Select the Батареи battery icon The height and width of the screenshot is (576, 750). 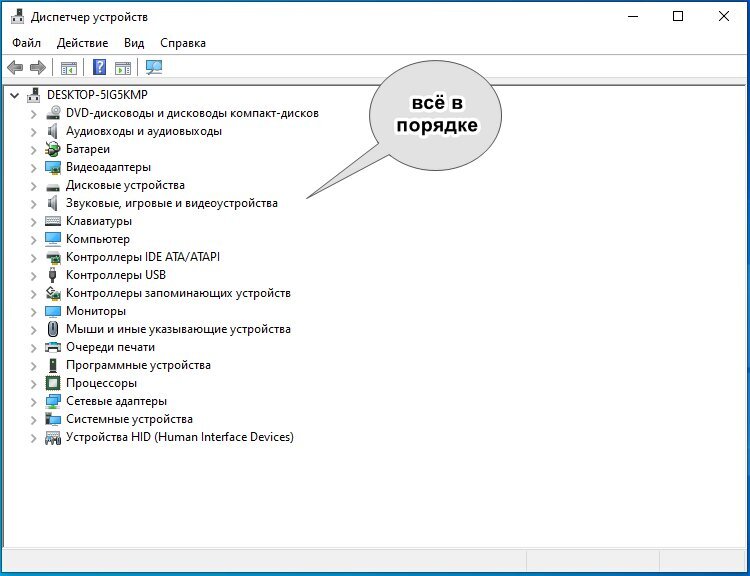click(x=53, y=149)
